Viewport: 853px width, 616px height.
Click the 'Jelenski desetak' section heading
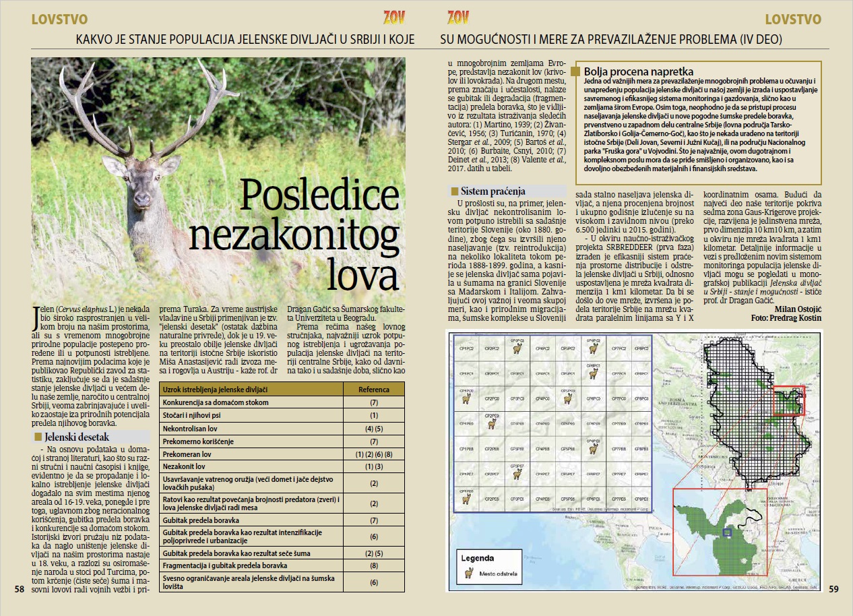pyautogui.click(x=76, y=437)
